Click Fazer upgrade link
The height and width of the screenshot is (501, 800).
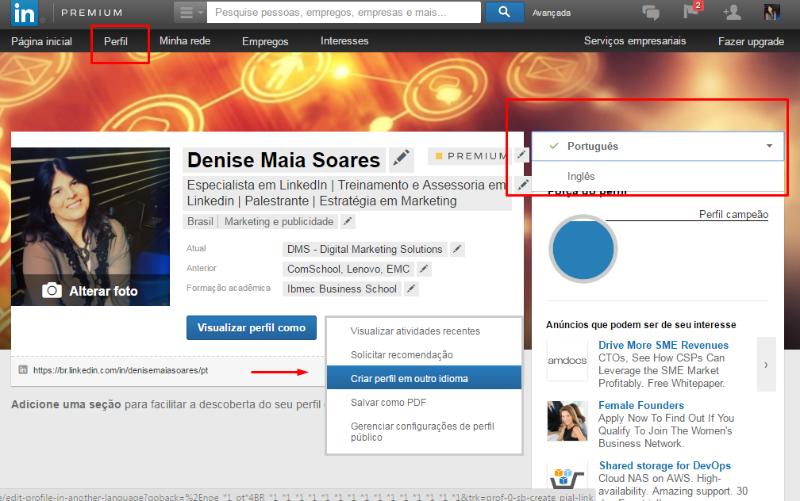(751, 41)
